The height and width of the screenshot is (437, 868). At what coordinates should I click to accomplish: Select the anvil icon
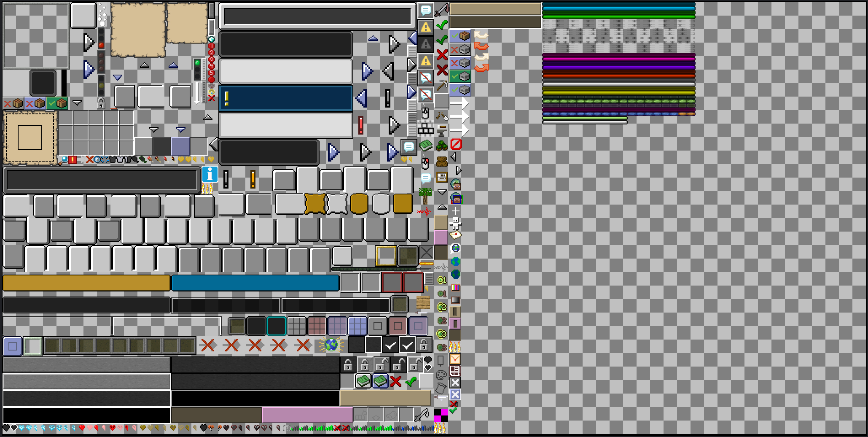pos(441,131)
